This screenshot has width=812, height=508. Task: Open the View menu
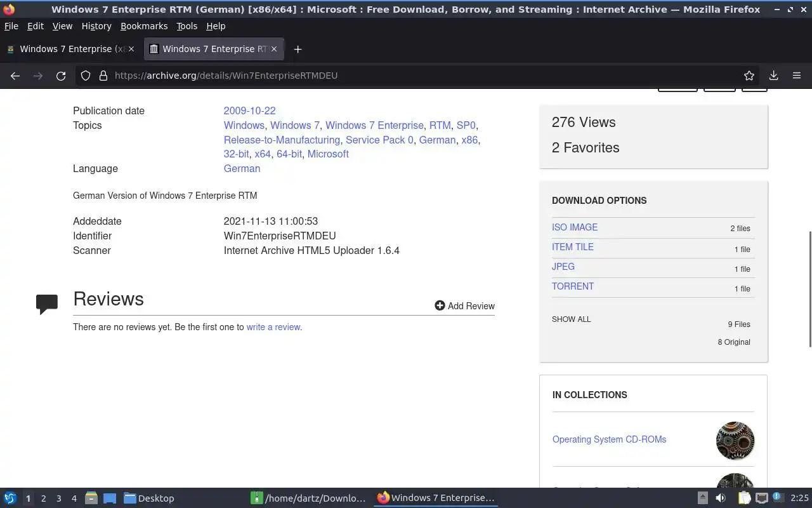pos(62,26)
